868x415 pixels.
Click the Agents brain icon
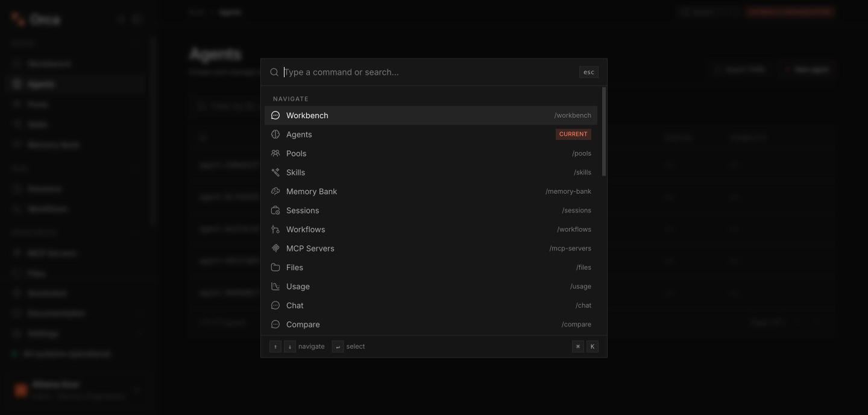coord(275,135)
